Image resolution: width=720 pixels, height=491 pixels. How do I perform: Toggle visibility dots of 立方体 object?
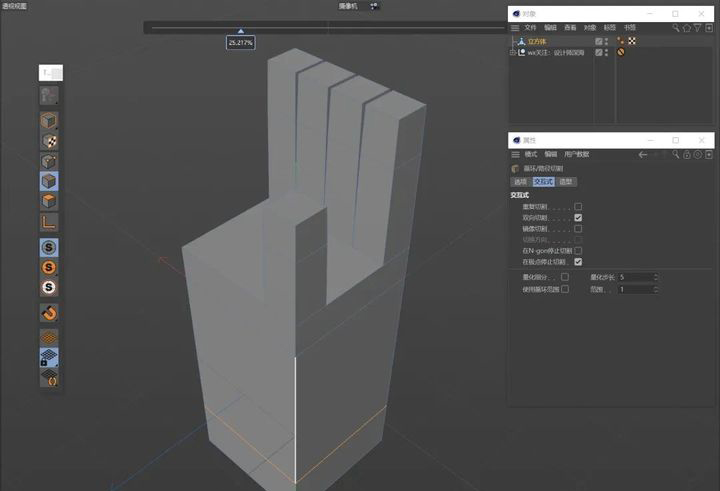(607, 41)
